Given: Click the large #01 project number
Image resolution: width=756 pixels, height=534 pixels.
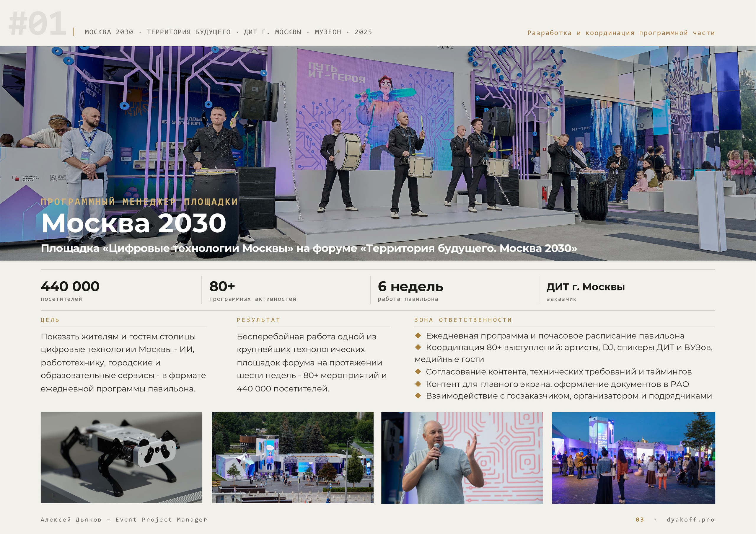Looking at the screenshot, I should tap(37, 23).
